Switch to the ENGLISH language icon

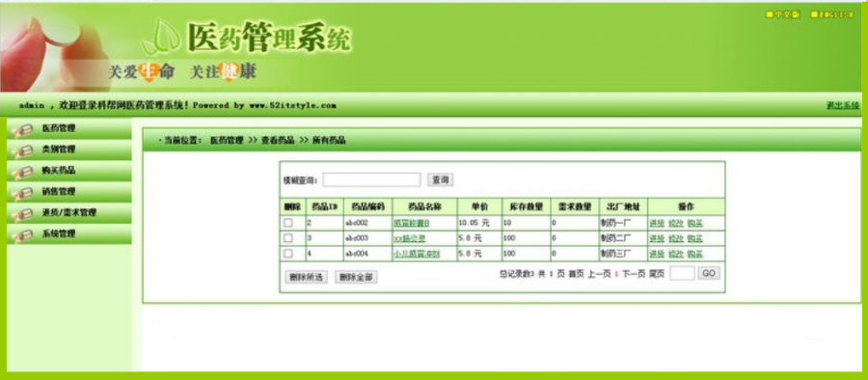click(814, 15)
